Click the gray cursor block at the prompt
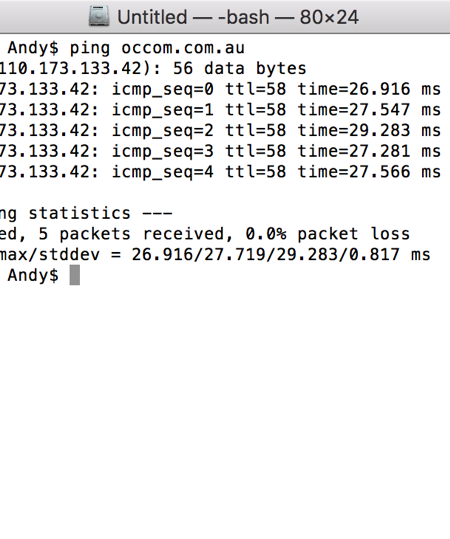 (75, 275)
